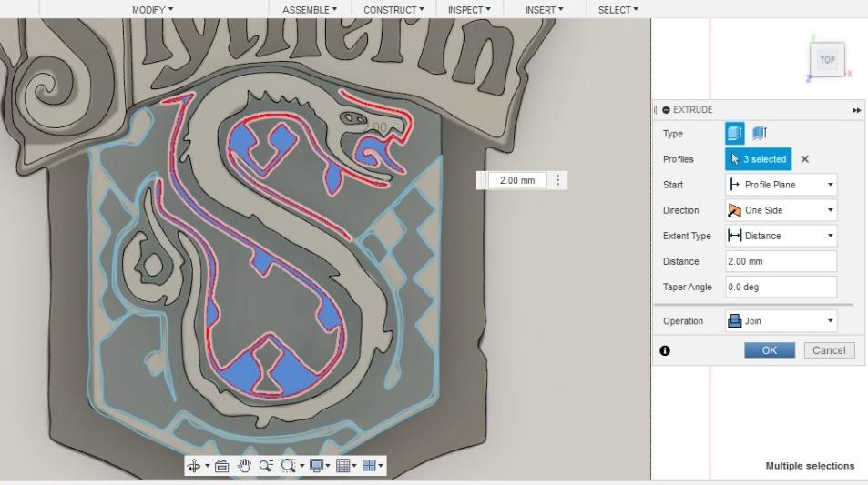Click the Distance input field in Extrude panel
868x485 pixels.
[781, 261]
